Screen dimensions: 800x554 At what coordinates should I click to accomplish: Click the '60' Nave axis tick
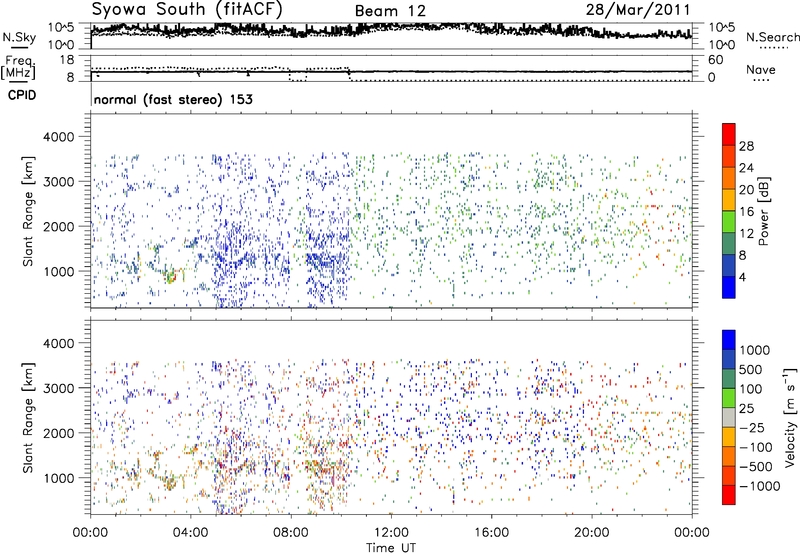pos(715,60)
